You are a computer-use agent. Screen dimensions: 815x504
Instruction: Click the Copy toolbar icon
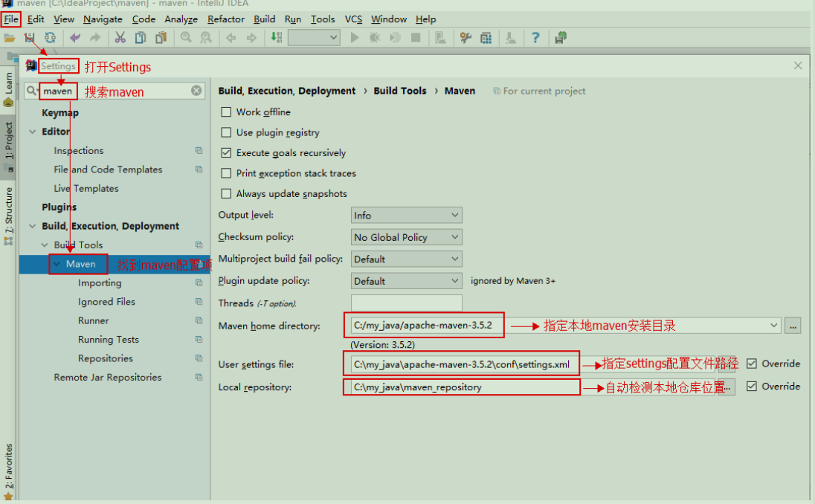click(141, 38)
